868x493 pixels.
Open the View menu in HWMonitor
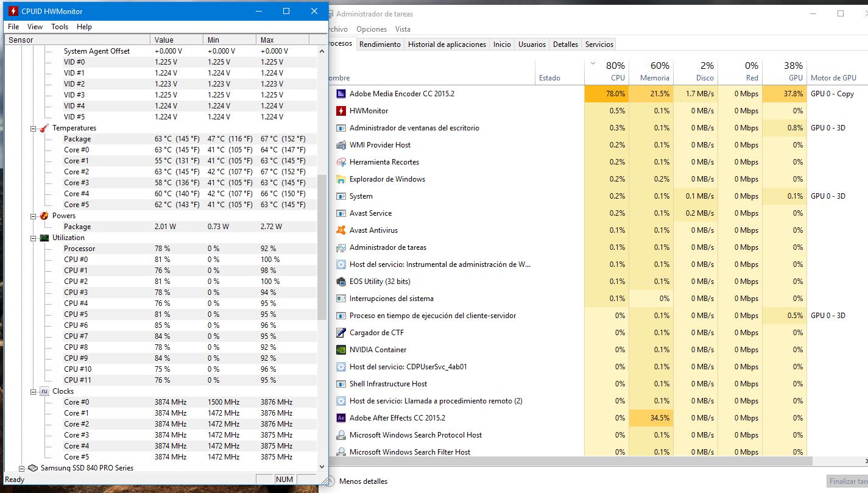35,27
